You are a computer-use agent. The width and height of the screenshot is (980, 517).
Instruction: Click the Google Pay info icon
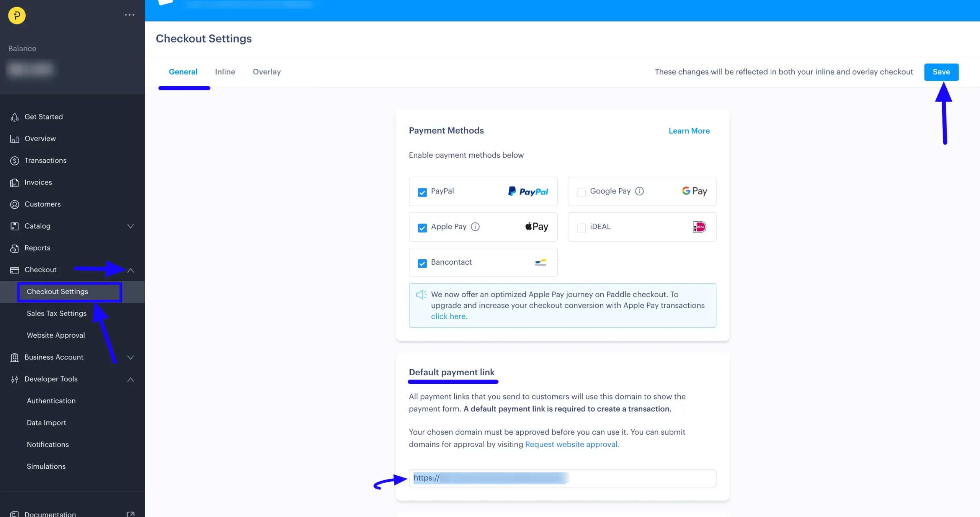click(x=639, y=191)
